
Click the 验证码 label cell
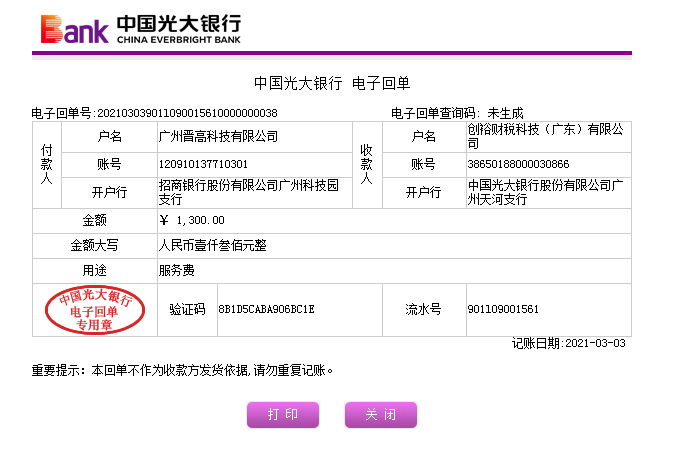click(x=187, y=310)
